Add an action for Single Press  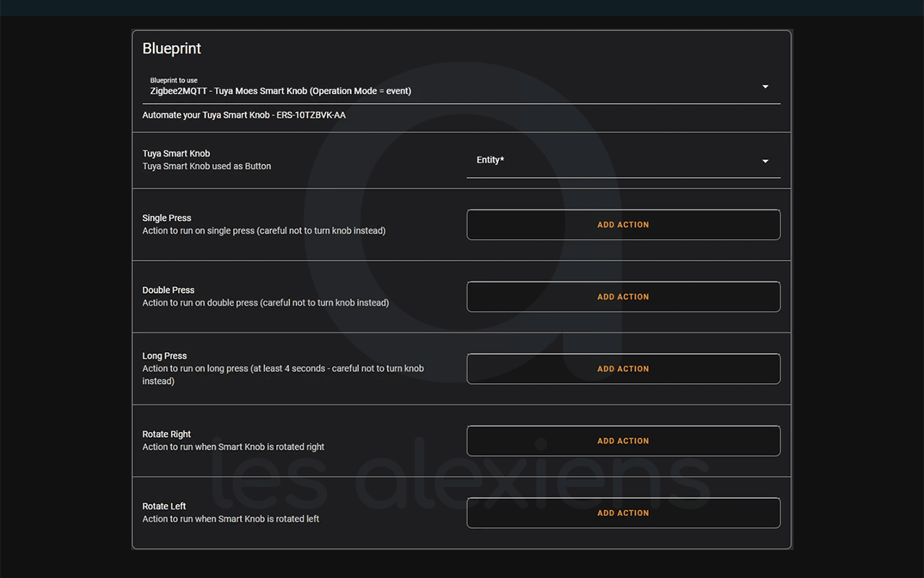[x=623, y=225]
